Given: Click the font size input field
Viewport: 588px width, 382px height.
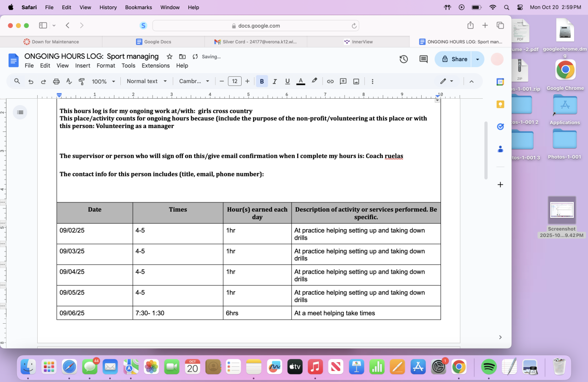Looking at the screenshot, I should pos(235,81).
